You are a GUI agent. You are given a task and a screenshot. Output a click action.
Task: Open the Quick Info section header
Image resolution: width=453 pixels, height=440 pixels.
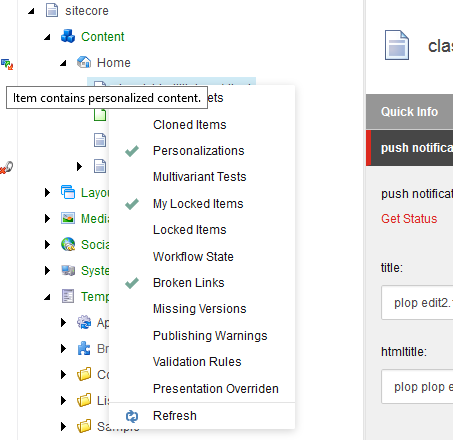point(409,112)
